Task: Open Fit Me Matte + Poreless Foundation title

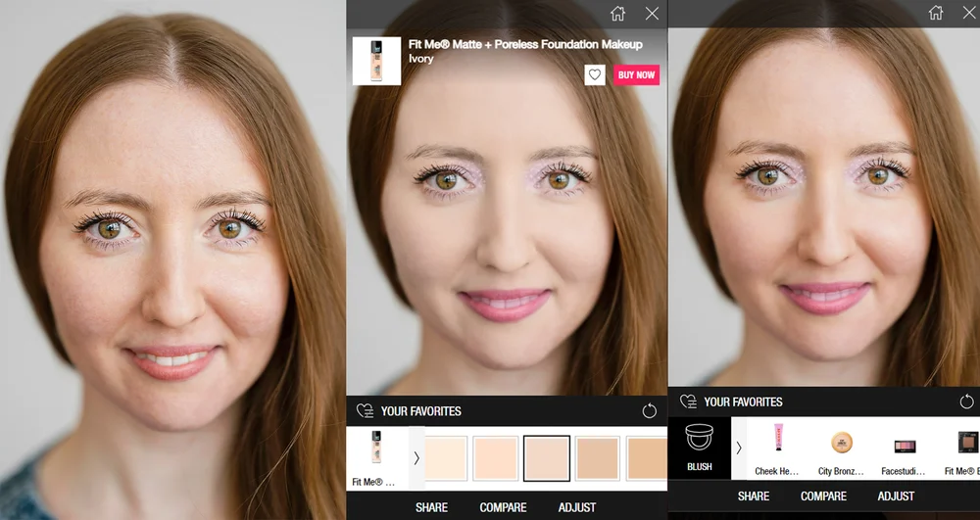Action: coord(525,44)
